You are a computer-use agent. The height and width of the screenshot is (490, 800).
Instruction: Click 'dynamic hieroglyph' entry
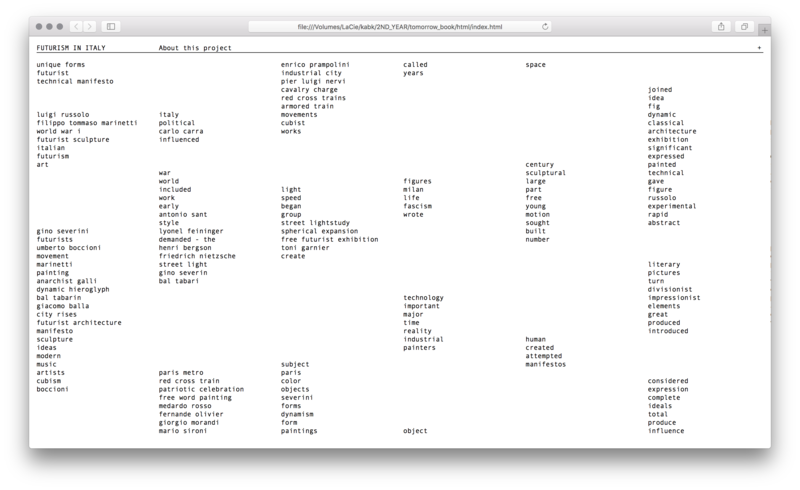coord(73,289)
